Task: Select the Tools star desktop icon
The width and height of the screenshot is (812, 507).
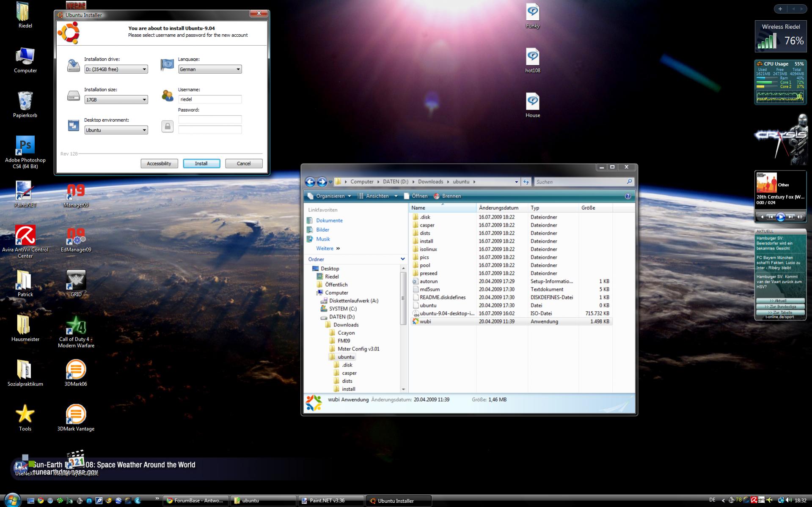Action: click(25, 418)
